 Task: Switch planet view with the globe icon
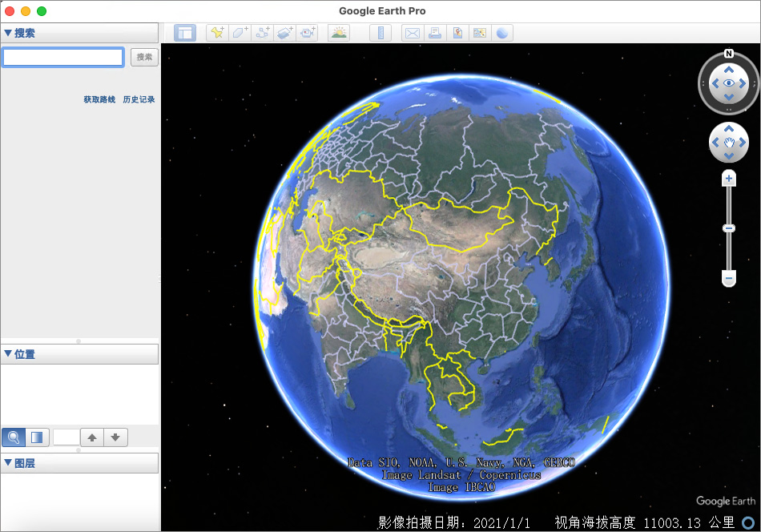click(x=502, y=33)
